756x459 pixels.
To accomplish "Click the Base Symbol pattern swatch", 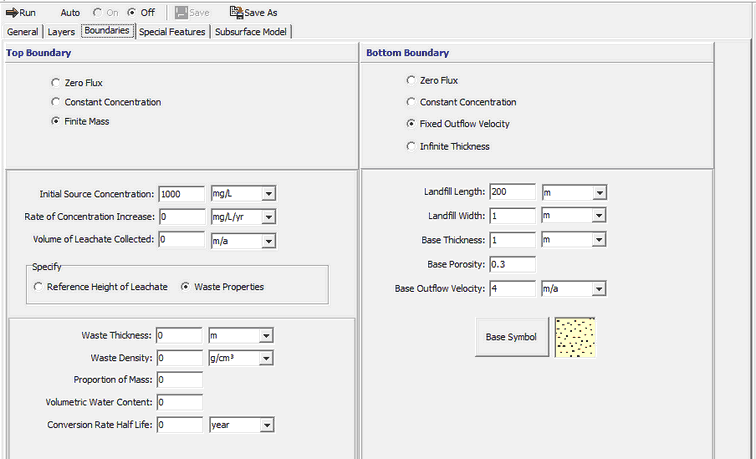I will point(575,337).
